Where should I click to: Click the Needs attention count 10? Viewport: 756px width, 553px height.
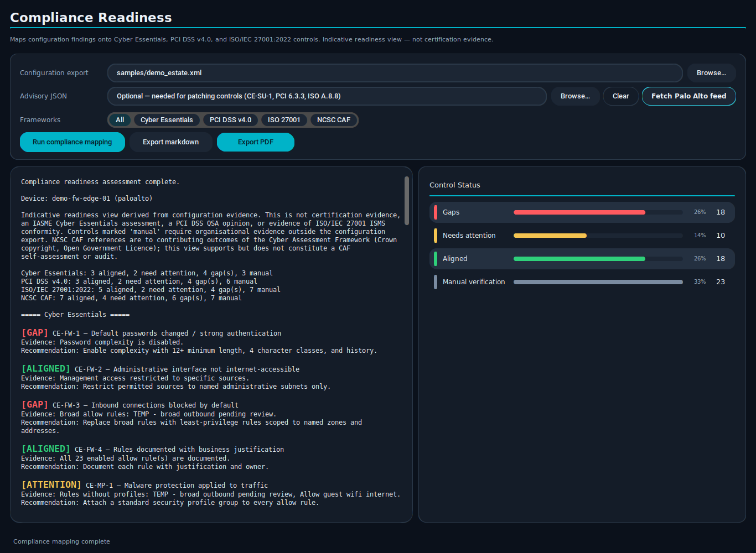pos(721,236)
